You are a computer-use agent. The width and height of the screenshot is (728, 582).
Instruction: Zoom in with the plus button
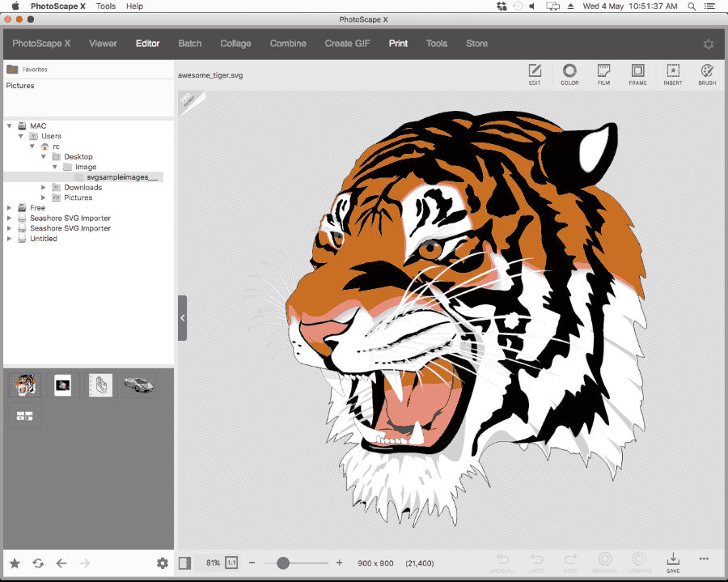(340, 563)
